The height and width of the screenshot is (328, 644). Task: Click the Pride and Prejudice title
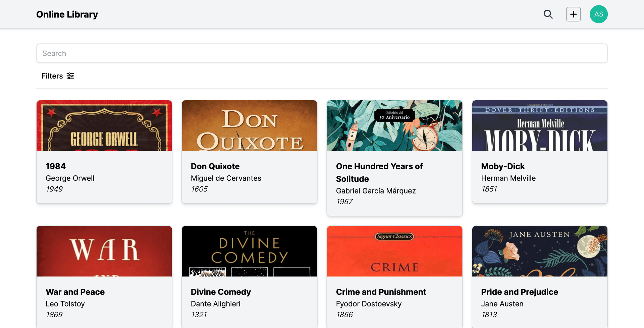click(x=520, y=292)
